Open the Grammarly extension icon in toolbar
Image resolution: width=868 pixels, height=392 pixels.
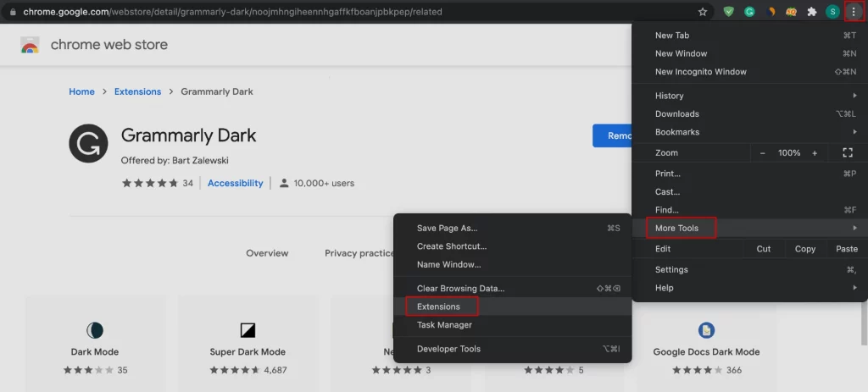pyautogui.click(x=749, y=12)
